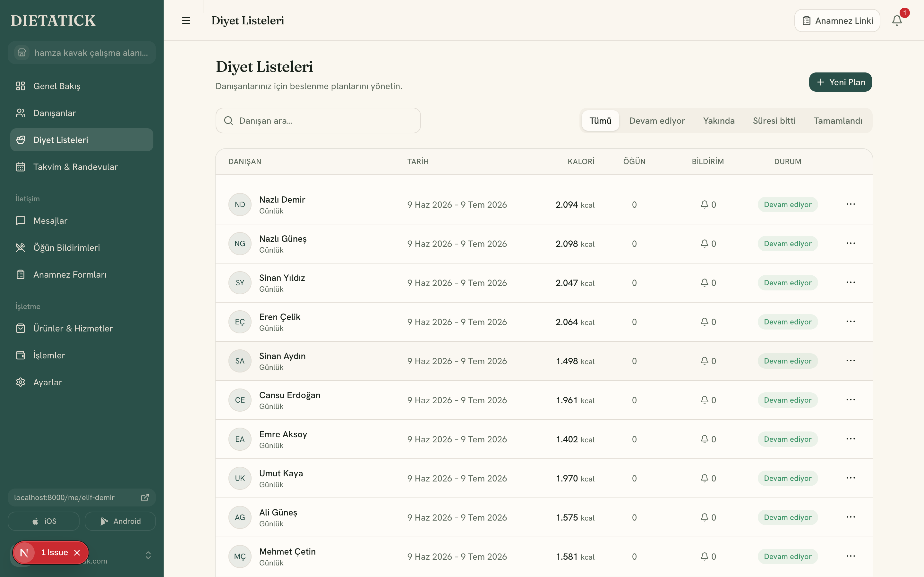Open three-dot menu for Cansu Erdoğan
This screenshot has width=924, height=577.
tap(850, 399)
